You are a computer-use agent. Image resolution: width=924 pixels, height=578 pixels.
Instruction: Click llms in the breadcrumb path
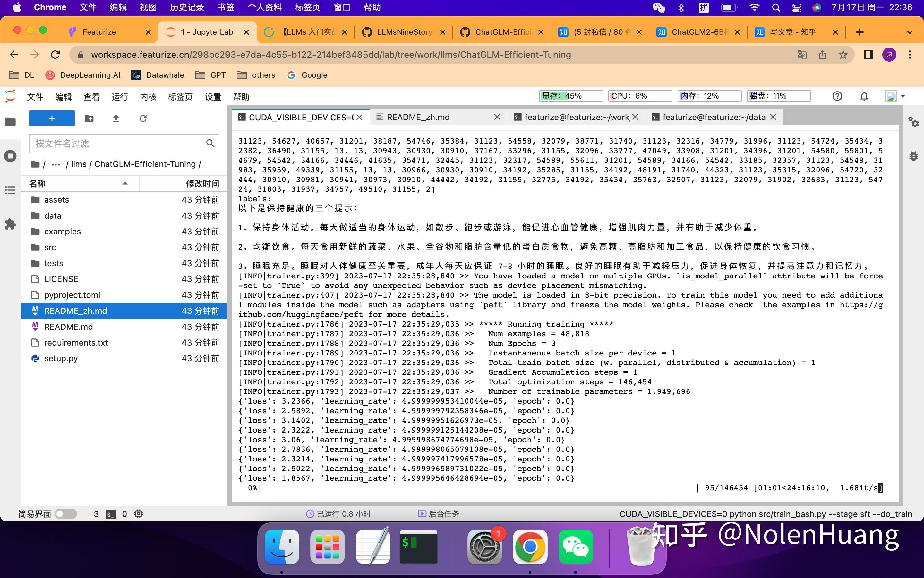pyautogui.click(x=79, y=164)
